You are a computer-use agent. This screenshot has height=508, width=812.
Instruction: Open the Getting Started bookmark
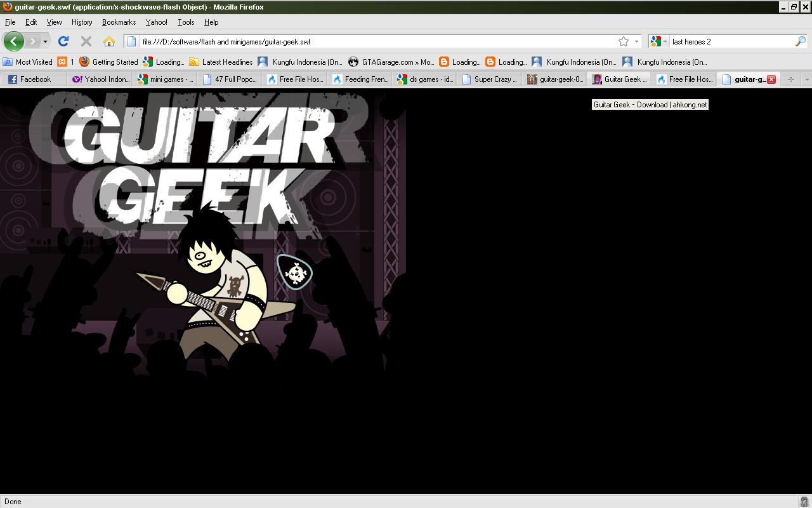click(108, 62)
